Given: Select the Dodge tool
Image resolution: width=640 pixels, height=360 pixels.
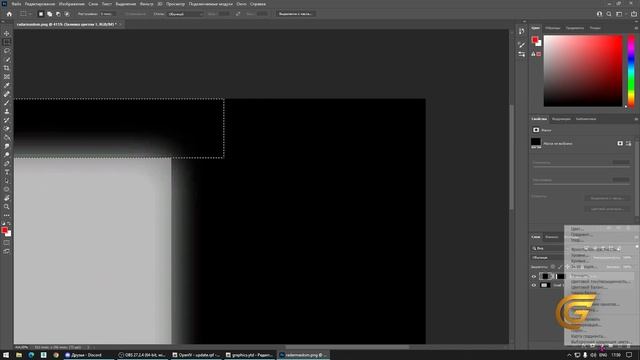Looking at the screenshot, I should coord(7,155).
